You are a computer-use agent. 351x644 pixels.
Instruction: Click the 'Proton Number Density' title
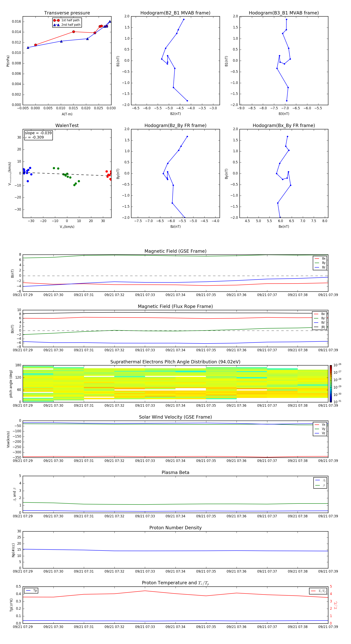coord(175,528)
